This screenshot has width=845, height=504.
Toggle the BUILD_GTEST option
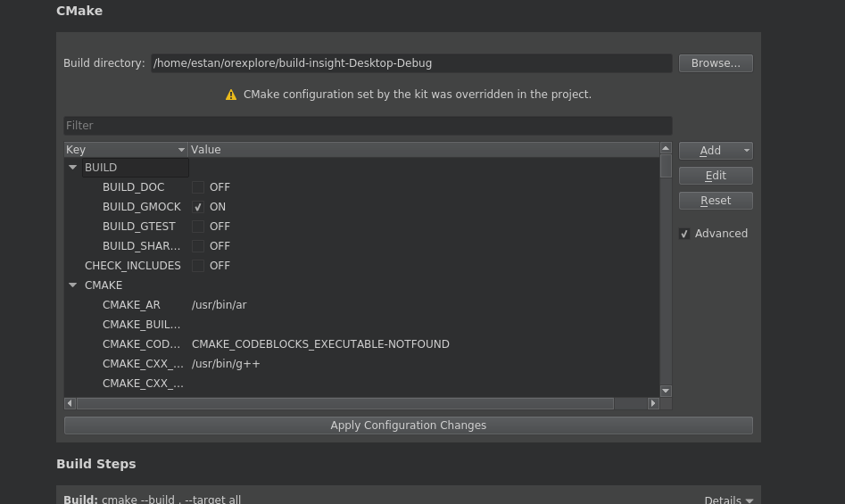tap(198, 227)
